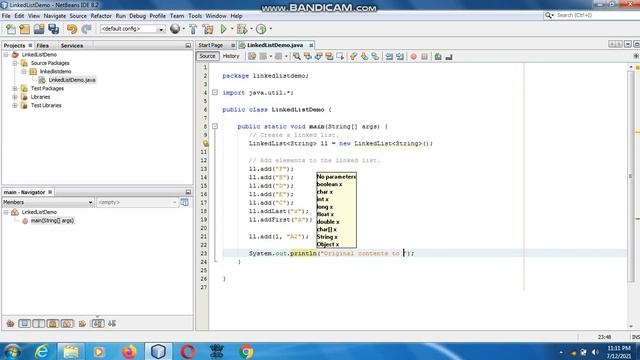This screenshot has width=640, height=360.
Task: Click the History view button
Action: [231, 56]
